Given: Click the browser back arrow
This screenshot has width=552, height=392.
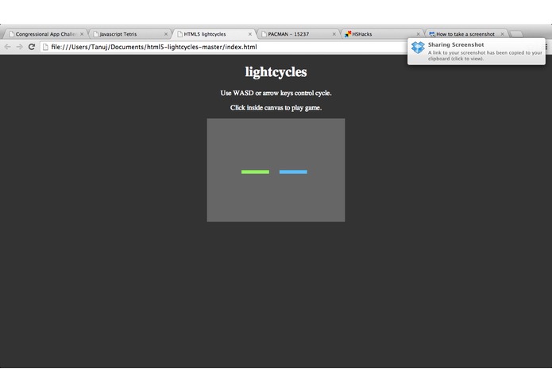Looking at the screenshot, I should coord(7,47).
